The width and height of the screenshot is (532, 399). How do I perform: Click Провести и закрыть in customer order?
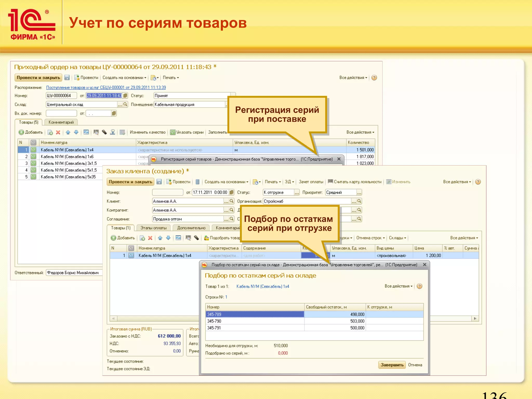click(130, 182)
